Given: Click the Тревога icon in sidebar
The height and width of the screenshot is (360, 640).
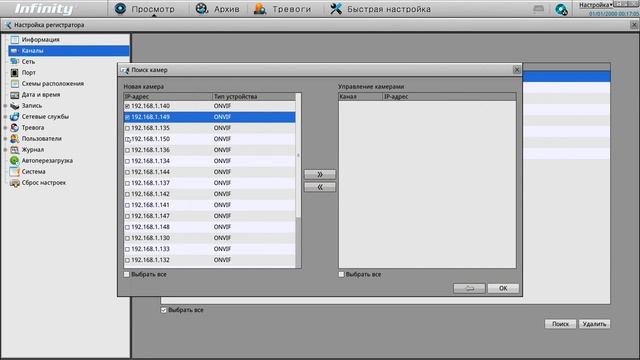Looking at the screenshot, I should [x=15, y=128].
